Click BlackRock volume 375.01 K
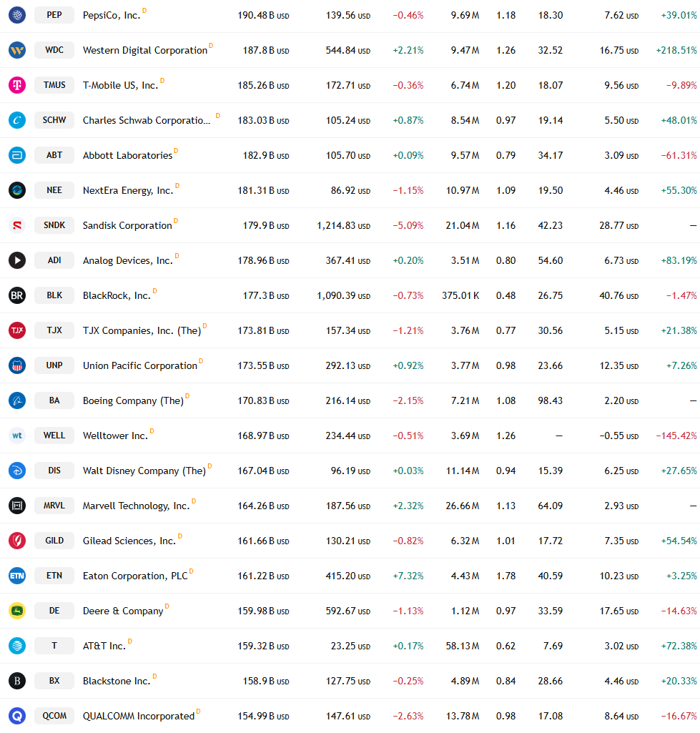 point(460,295)
